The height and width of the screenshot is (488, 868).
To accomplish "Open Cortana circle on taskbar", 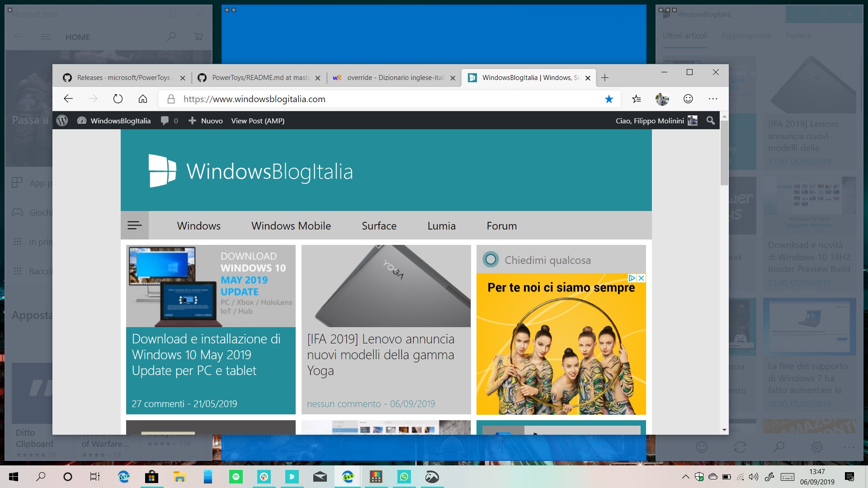I will pyautogui.click(x=68, y=477).
